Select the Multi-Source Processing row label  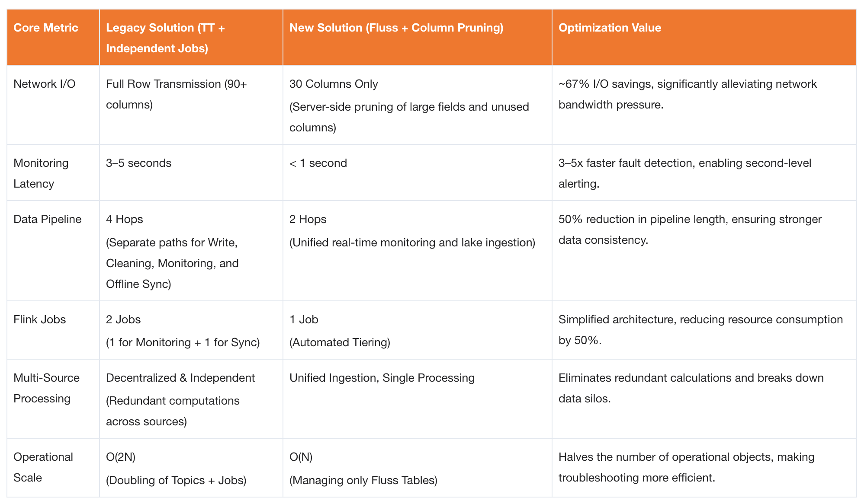point(46,388)
